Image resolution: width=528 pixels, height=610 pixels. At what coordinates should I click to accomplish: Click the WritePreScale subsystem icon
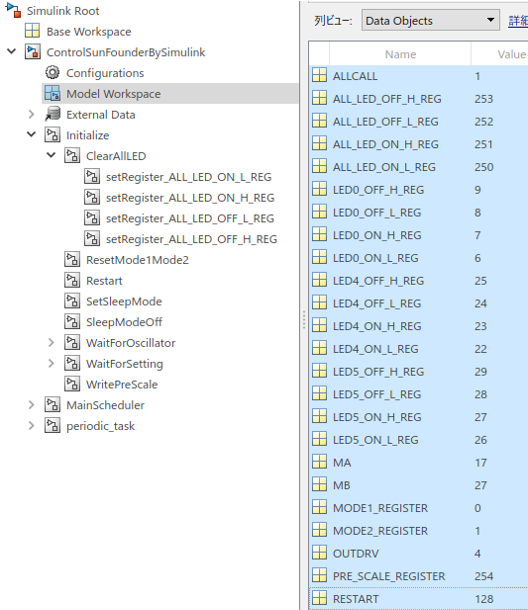point(72,384)
